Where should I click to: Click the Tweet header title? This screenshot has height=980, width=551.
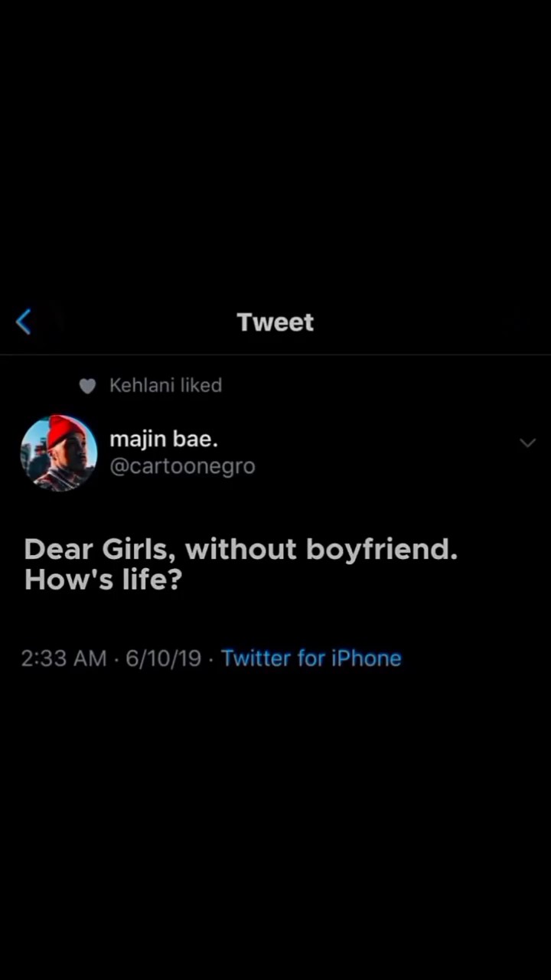click(x=275, y=322)
